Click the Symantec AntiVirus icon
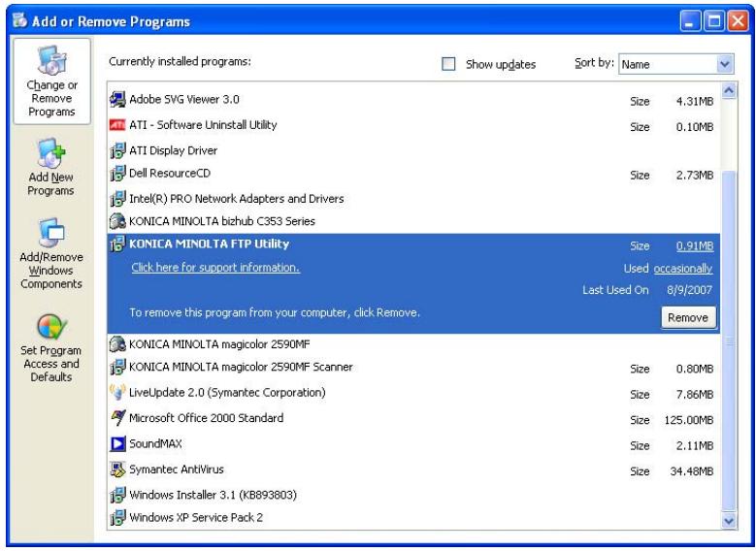756x551 pixels. [x=117, y=470]
